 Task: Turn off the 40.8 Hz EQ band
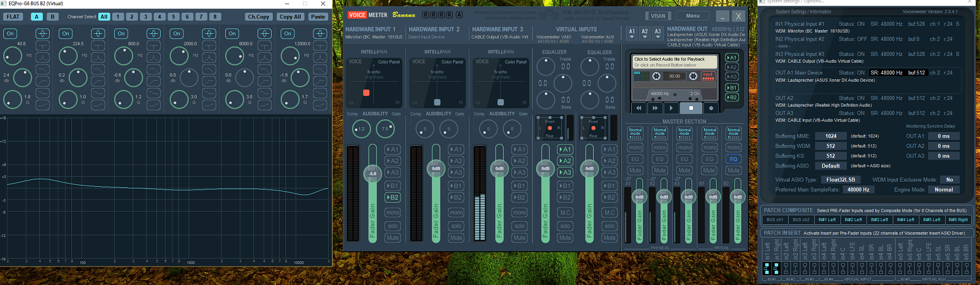10,33
